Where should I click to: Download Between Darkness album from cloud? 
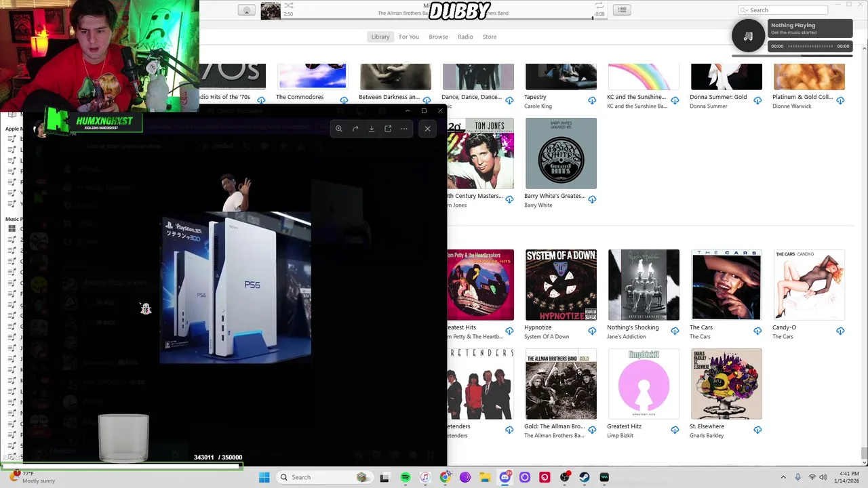427,100
